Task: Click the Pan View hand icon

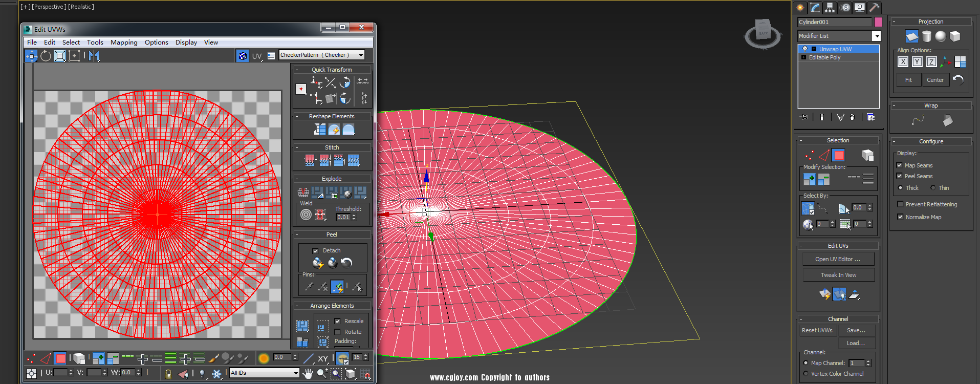Action: pyautogui.click(x=308, y=374)
